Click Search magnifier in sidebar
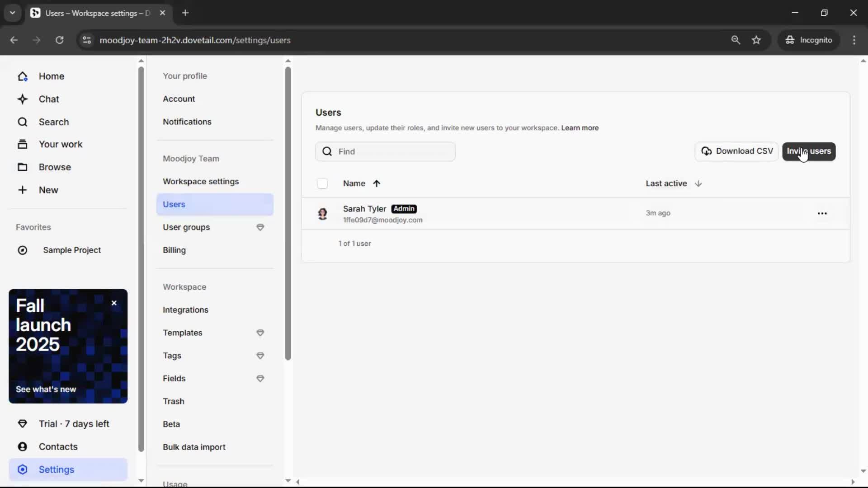 pyautogui.click(x=23, y=122)
